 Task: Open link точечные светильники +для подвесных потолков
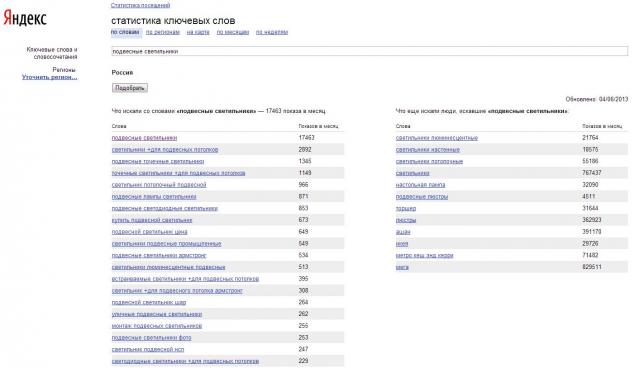pyautogui.click(x=178, y=173)
